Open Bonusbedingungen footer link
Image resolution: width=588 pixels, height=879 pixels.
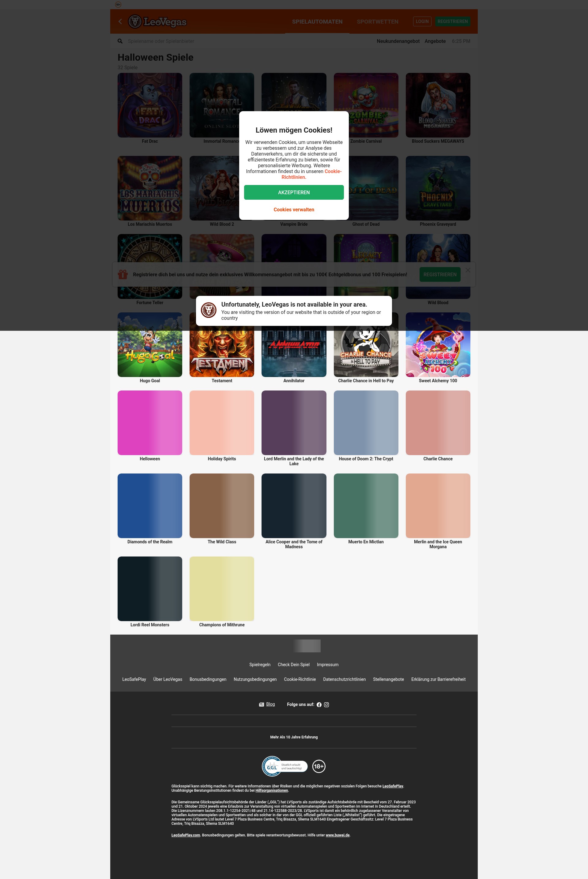(208, 679)
